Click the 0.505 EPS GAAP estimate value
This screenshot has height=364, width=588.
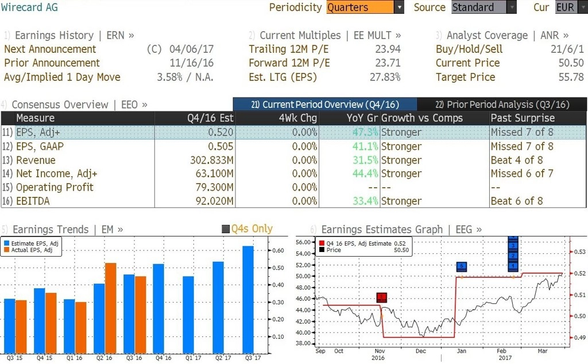(221, 146)
